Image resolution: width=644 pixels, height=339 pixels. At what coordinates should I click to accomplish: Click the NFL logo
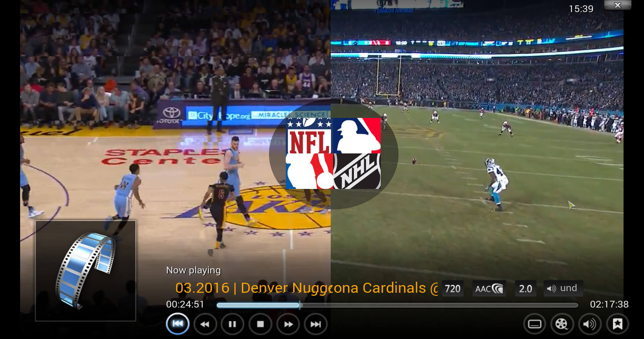click(309, 136)
